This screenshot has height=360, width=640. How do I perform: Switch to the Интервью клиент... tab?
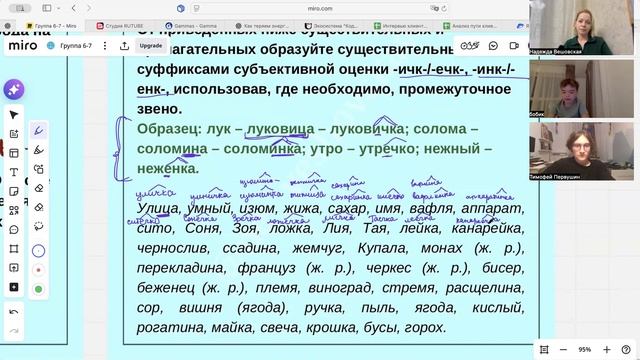tap(400, 26)
